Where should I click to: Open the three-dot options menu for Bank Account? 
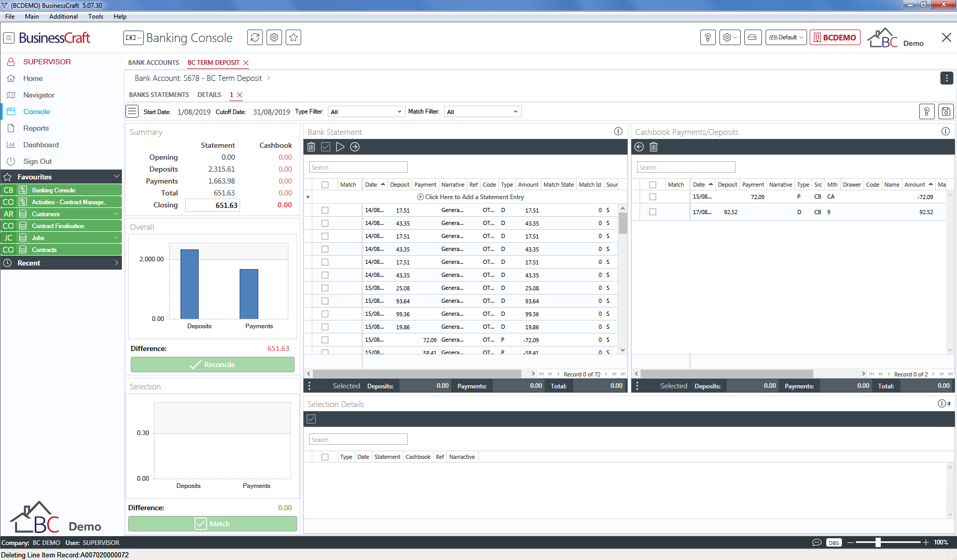pyautogui.click(x=947, y=78)
